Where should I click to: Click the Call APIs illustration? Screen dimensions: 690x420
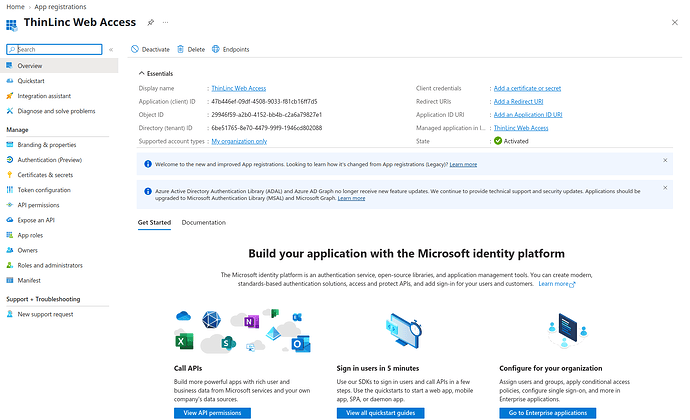[x=242, y=331]
